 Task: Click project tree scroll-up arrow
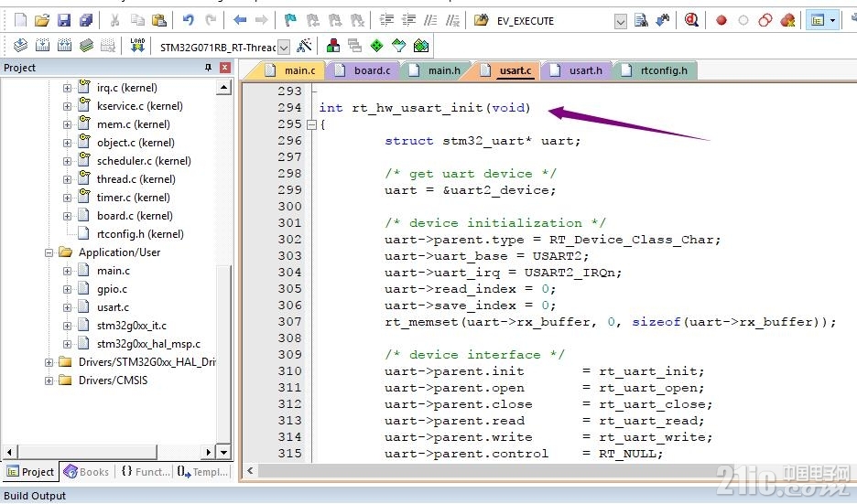pyautogui.click(x=224, y=88)
